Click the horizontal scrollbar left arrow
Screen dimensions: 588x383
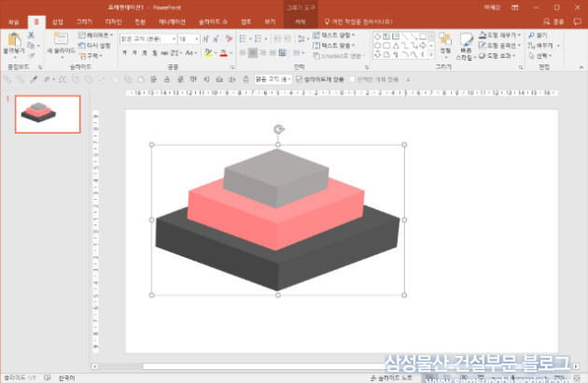(x=95, y=366)
